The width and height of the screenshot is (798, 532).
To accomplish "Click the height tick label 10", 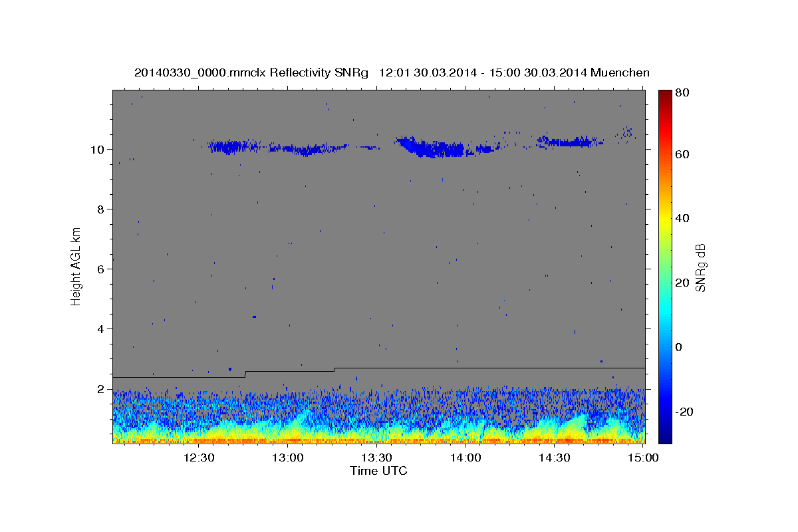I will pyautogui.click(x=98, y=149).
